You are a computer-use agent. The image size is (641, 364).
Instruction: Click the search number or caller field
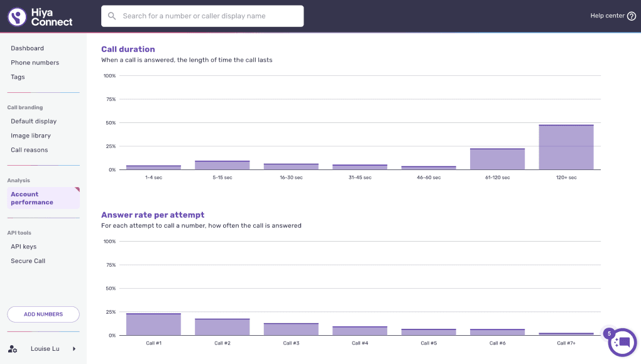[202, 16]
